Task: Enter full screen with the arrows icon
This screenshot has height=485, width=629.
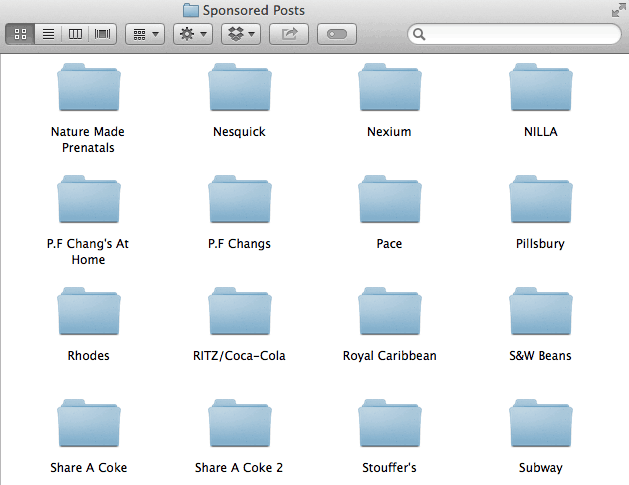Action: point(618,10)
